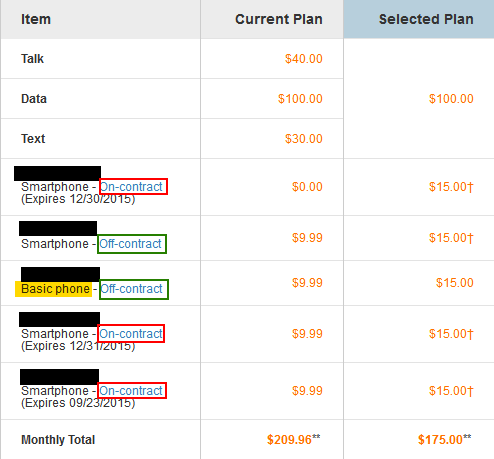Open the On-contract link expiring 12/31/2015
The image size is (494, 459).
(x=131, y=334)
